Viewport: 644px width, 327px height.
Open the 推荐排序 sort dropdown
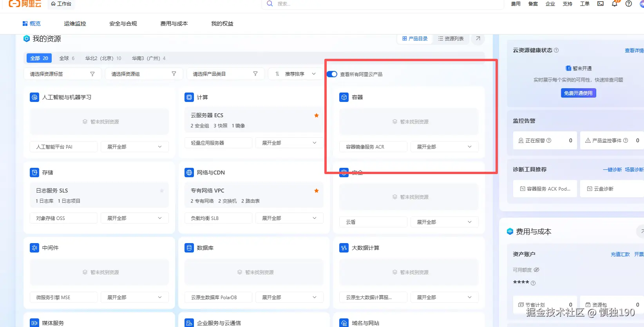click(x=295, y=74)
